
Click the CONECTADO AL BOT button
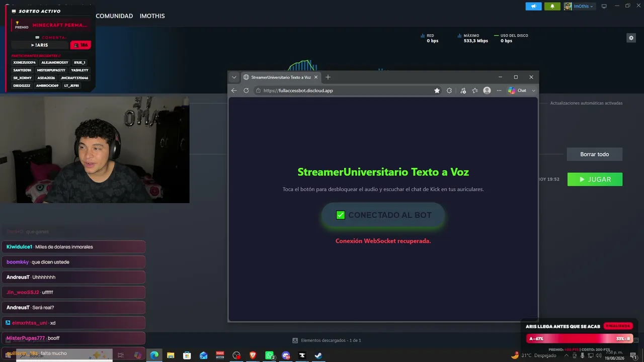[x=383, y=215]
